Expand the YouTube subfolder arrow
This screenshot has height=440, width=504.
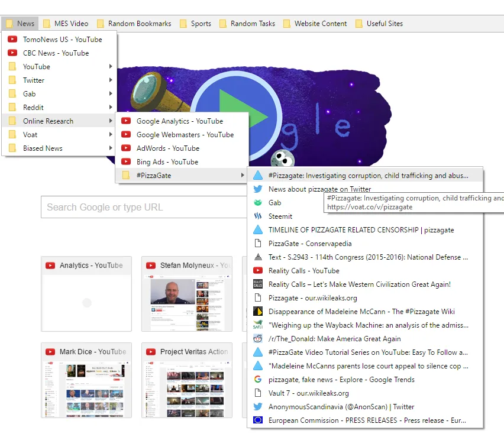pyautogui.click(x=111, y=66)
